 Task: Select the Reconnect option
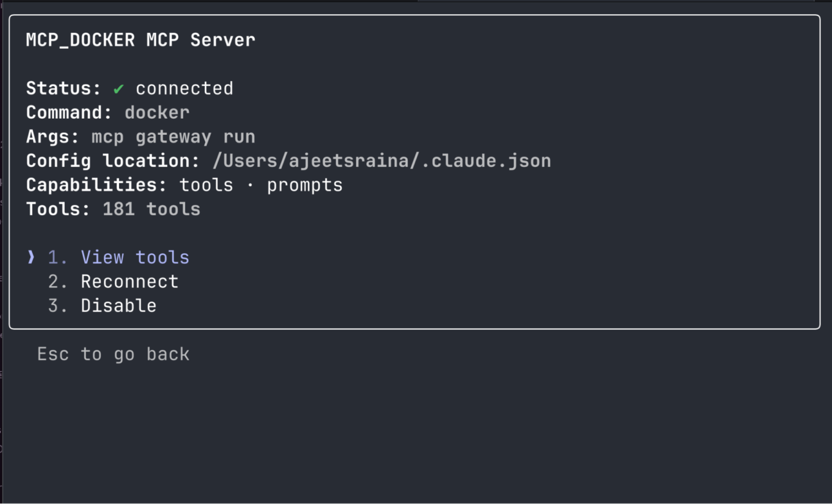coord(129,281)
